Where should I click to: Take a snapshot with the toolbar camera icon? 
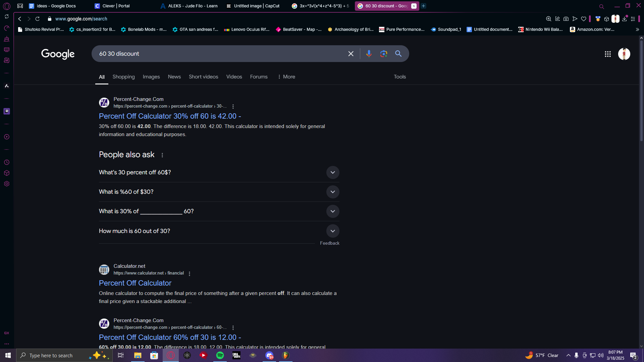tap(566, 19)
